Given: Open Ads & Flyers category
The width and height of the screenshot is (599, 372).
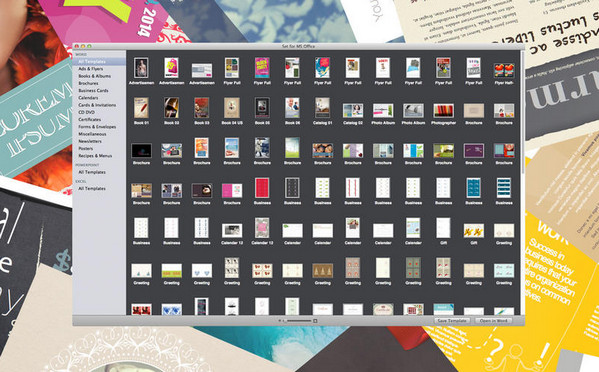Looking at the screenshot, I should coord(91,69).
